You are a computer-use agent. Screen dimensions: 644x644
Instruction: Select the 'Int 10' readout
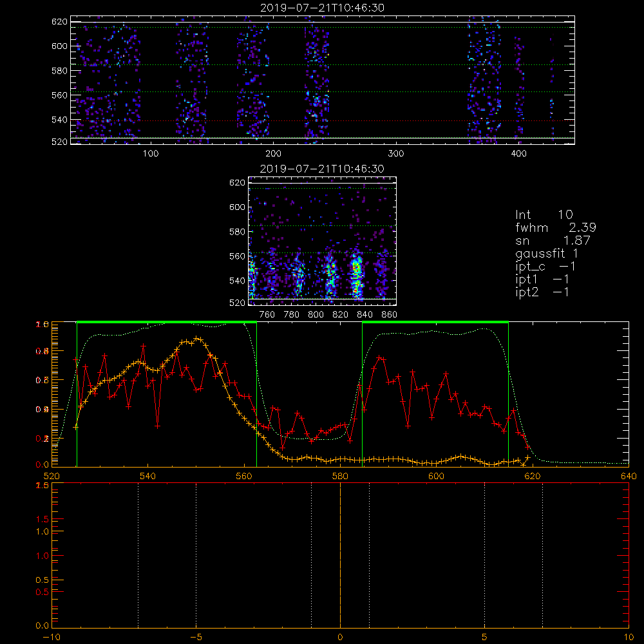(x=544, y=215)
